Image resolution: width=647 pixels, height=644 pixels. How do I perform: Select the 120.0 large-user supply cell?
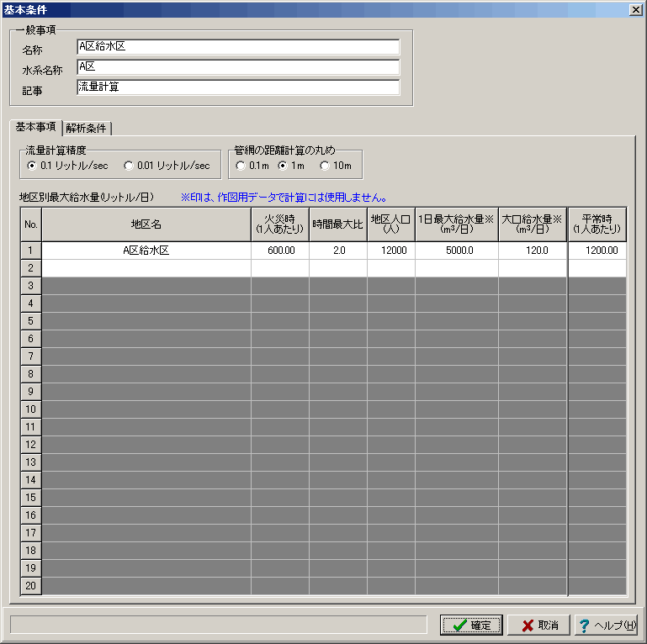click(533, 251)
